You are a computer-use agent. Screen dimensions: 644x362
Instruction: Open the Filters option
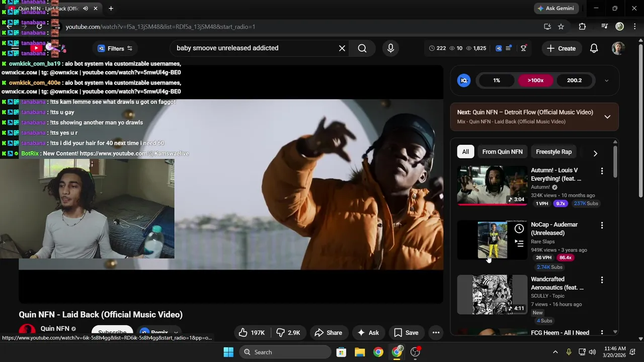pyautogui.click(x=115, y=48)
